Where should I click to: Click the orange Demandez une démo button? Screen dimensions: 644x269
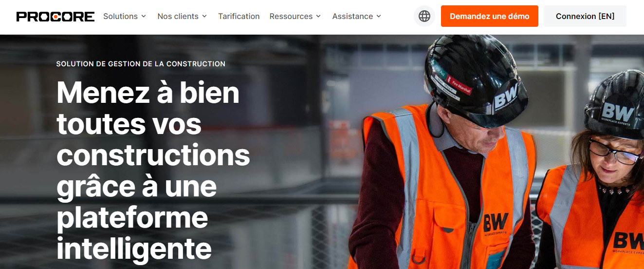tap(490, 16)
